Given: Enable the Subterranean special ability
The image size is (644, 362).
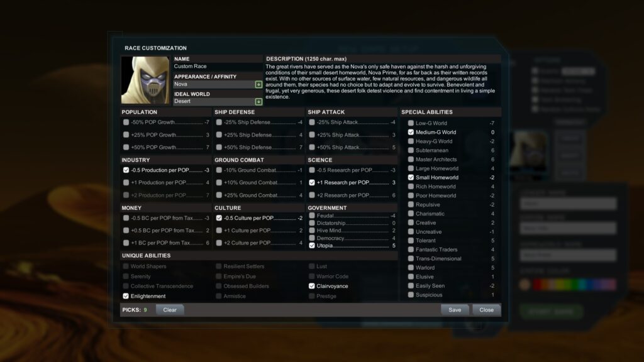Looking at the screenshot, I should click(411, 150).
